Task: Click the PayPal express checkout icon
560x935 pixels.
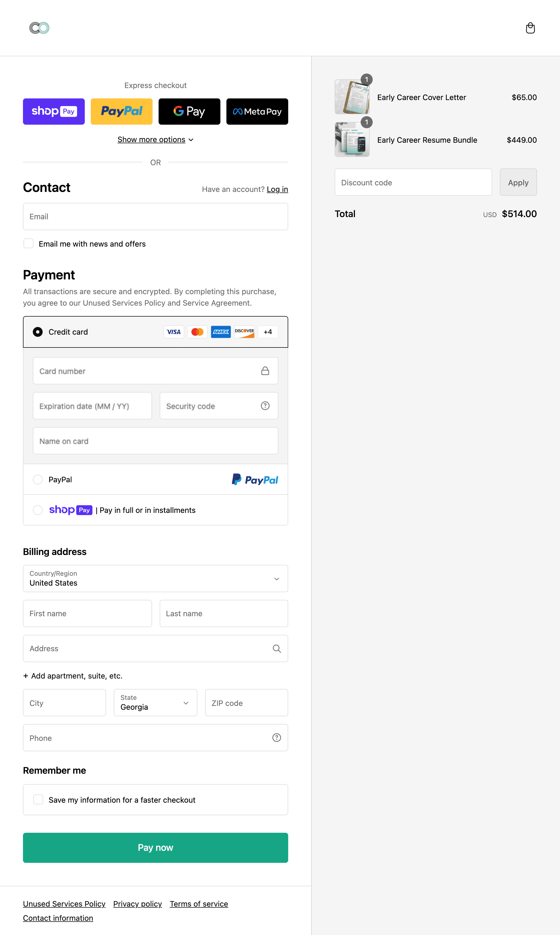Action: click(x=121, y=111)
